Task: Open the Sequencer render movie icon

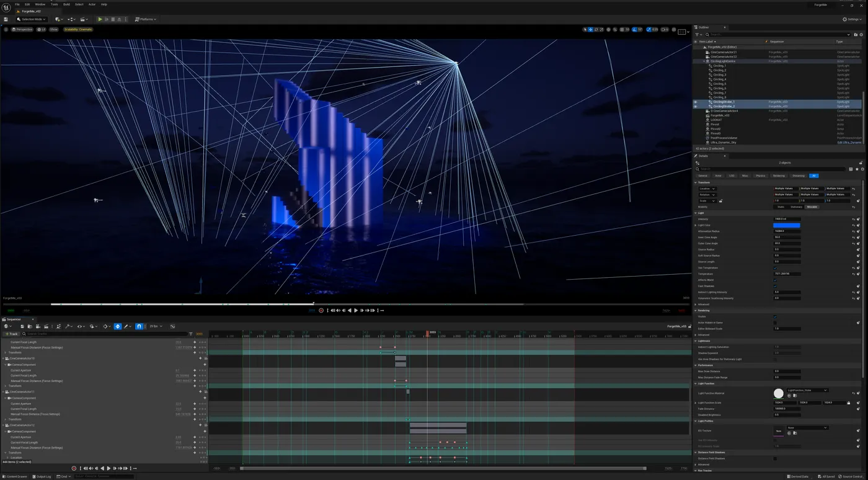Action: 46,326
